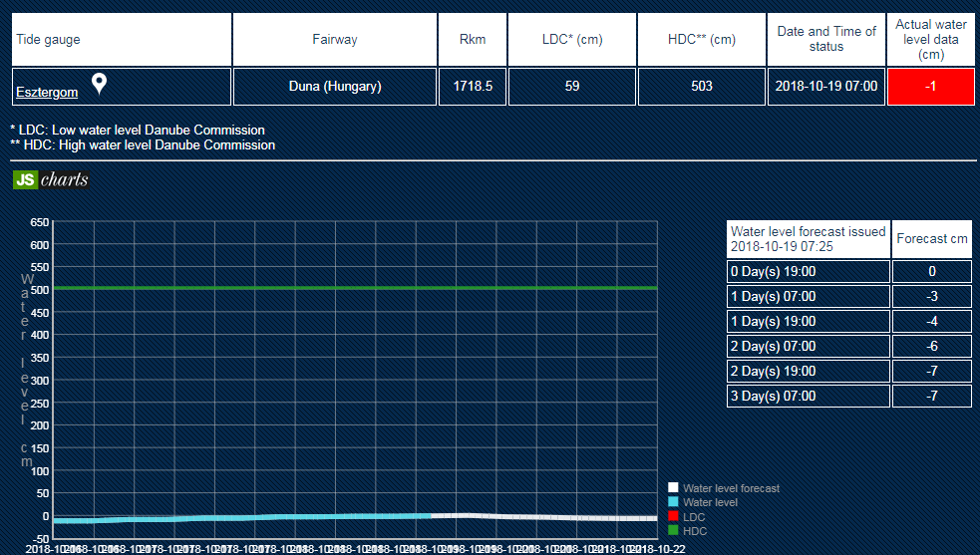The height and width of the screenshot is (555, 980).
Task: Click the Duna (Hungary) fairway cell
Action: [x=334, y=87]
